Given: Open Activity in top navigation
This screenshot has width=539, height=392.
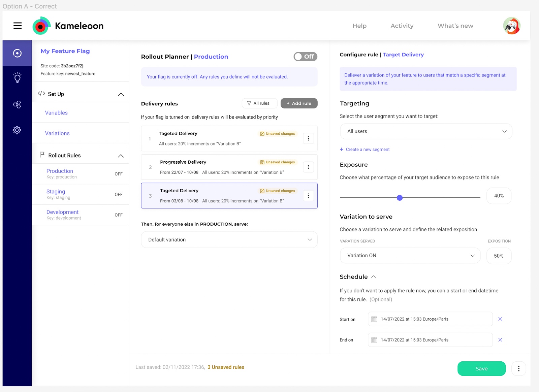Looking at the screenshot, I should pos(402,26).
